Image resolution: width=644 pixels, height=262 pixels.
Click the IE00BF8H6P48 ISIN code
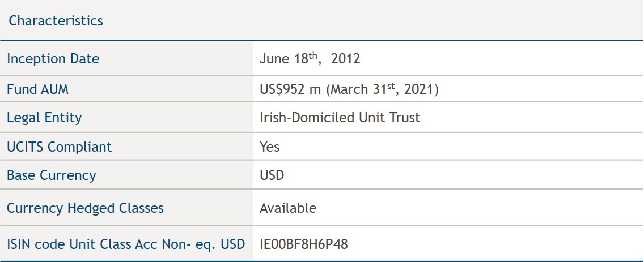303,244
